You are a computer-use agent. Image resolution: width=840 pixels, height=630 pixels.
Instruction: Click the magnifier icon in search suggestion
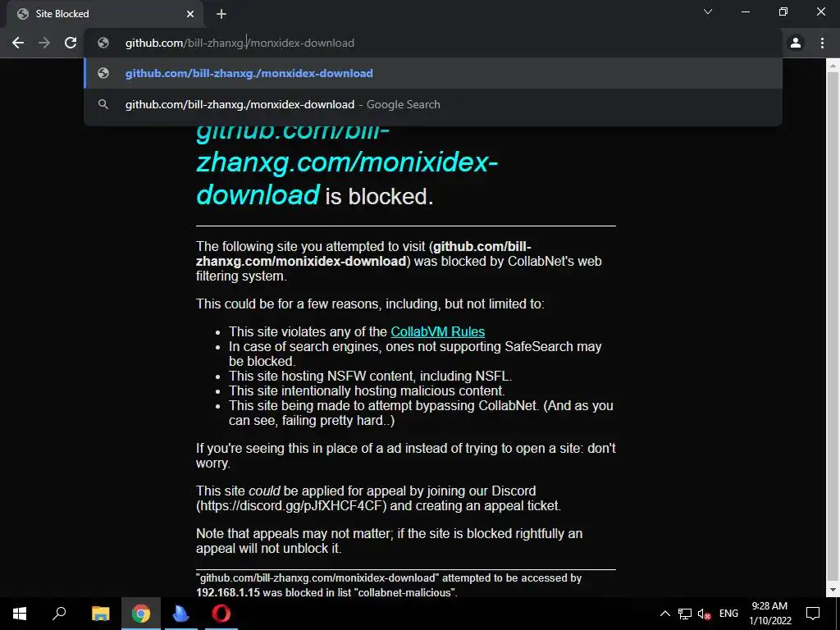click(103, 104)
